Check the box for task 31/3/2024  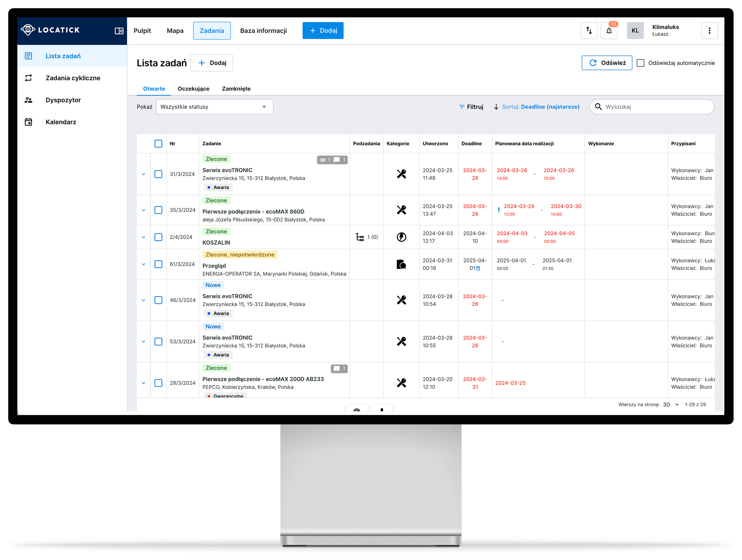point(158,174)
